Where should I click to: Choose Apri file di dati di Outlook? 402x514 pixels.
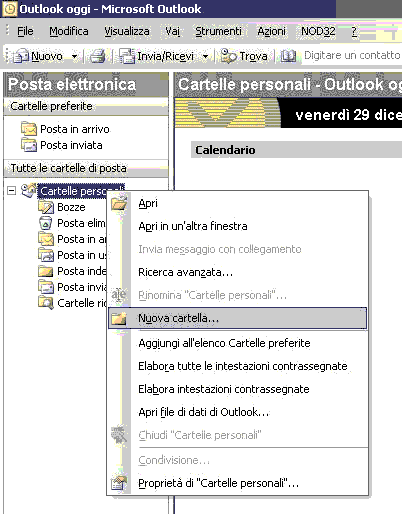238,412
